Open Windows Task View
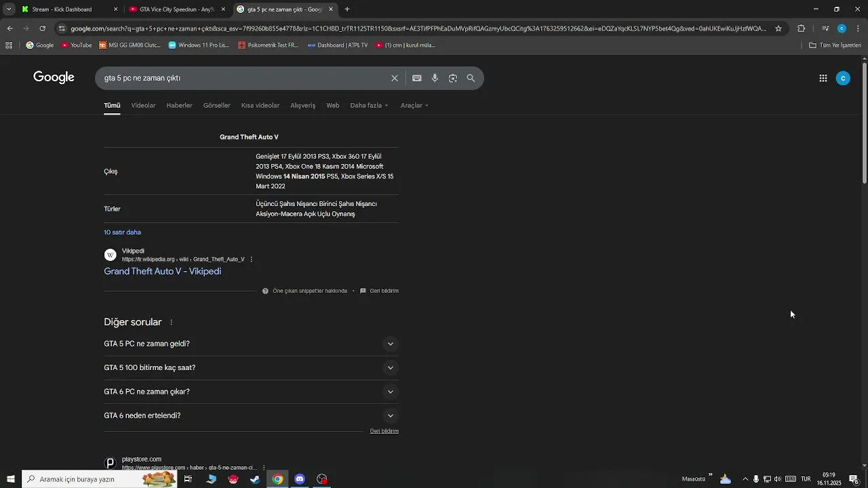The width and height of the screenshot is (868, 488). click(x=188, y=479)
